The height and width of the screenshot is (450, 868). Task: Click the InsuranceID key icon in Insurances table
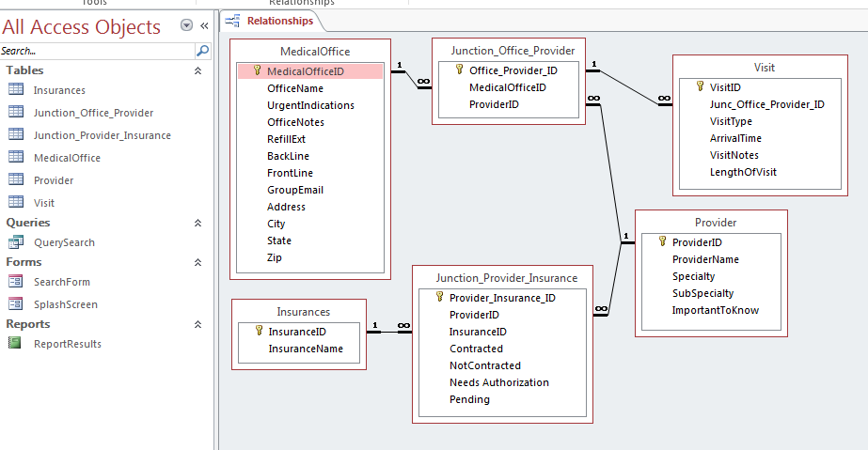coord(259,331)
